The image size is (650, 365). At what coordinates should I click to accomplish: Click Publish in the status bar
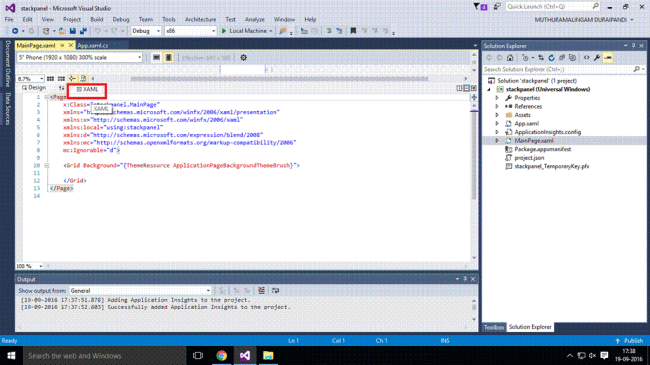click(629, 341)
